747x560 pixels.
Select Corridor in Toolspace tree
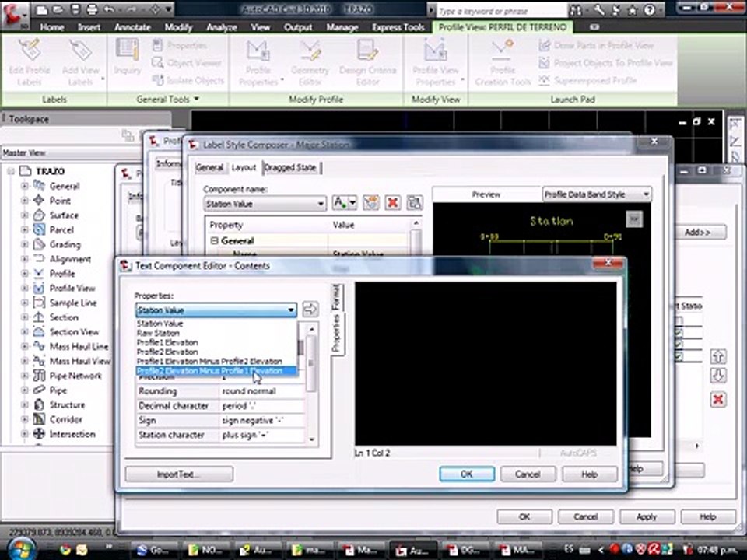click(65, 419)
